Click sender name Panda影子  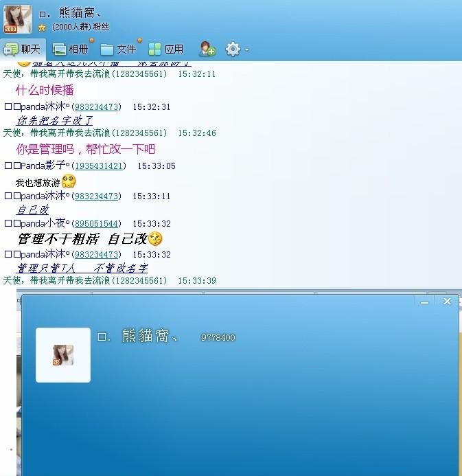tap(36, 166)
